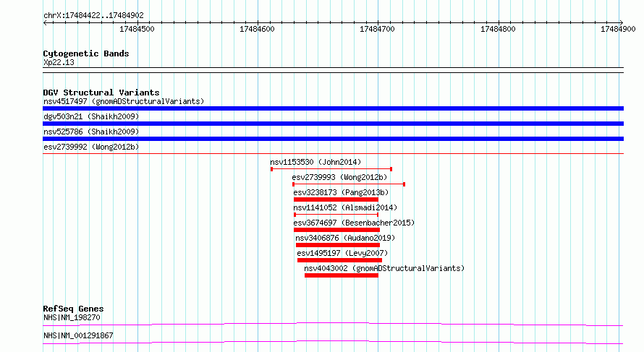Open nsv525786 (Shaikh2009) label
Image resolution: width=644 pixels, height=352 pixels.
(91, 132)
